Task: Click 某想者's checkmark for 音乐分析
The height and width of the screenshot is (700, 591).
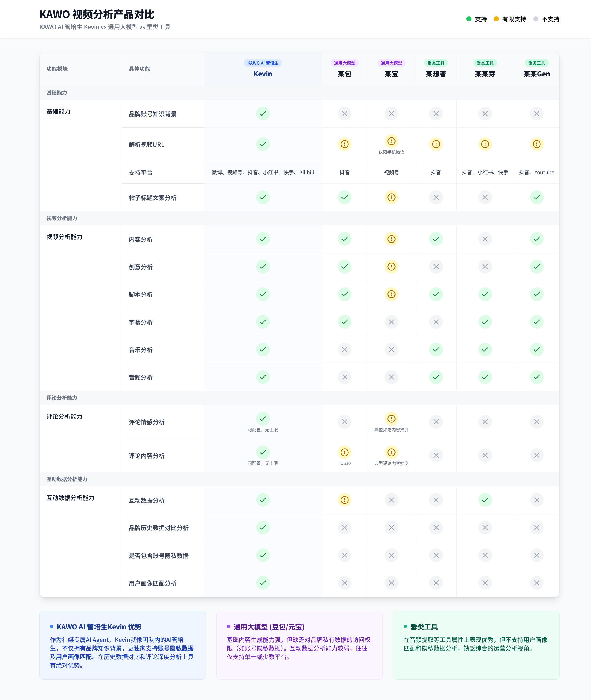Action: click(436, 349)
